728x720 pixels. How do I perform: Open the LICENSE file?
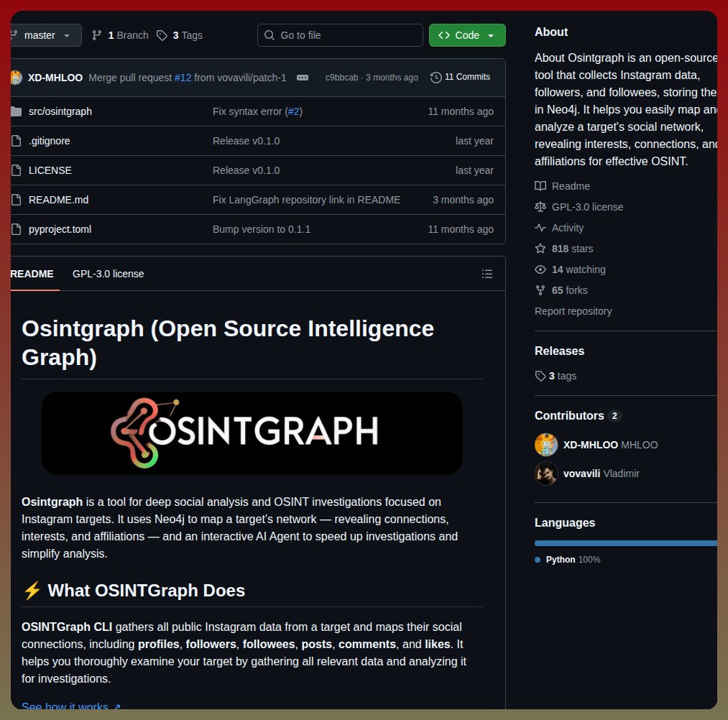pyautogui.click(x=50, y=170)
